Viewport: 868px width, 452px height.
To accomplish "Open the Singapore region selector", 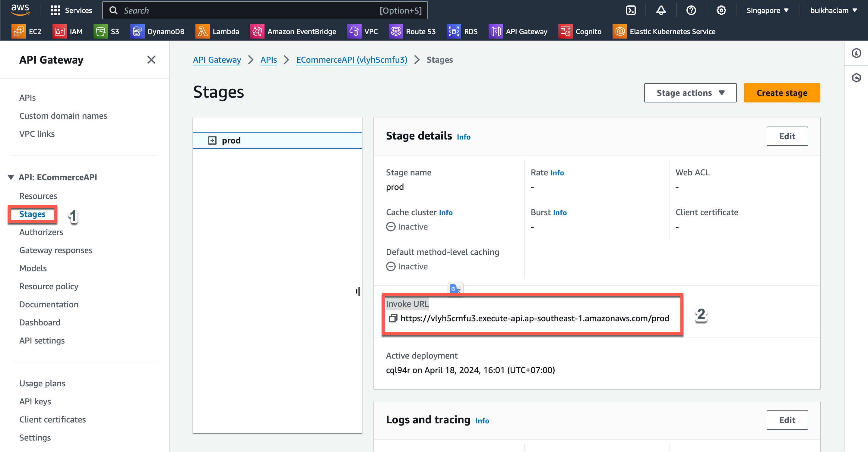I will click(767, 11).
